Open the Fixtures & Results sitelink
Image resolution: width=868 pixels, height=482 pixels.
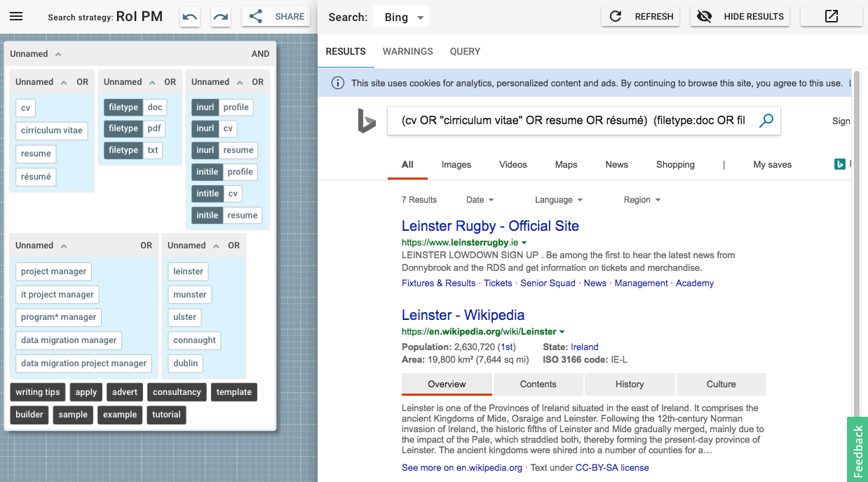click(x=439, y=283)
